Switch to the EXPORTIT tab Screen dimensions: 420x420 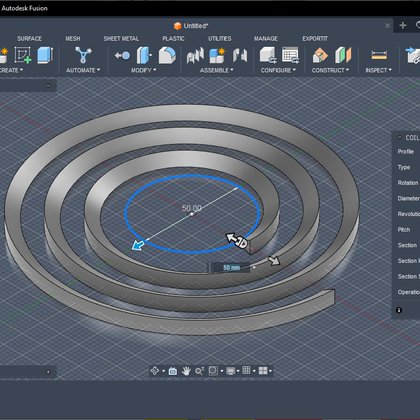[315, 39]
